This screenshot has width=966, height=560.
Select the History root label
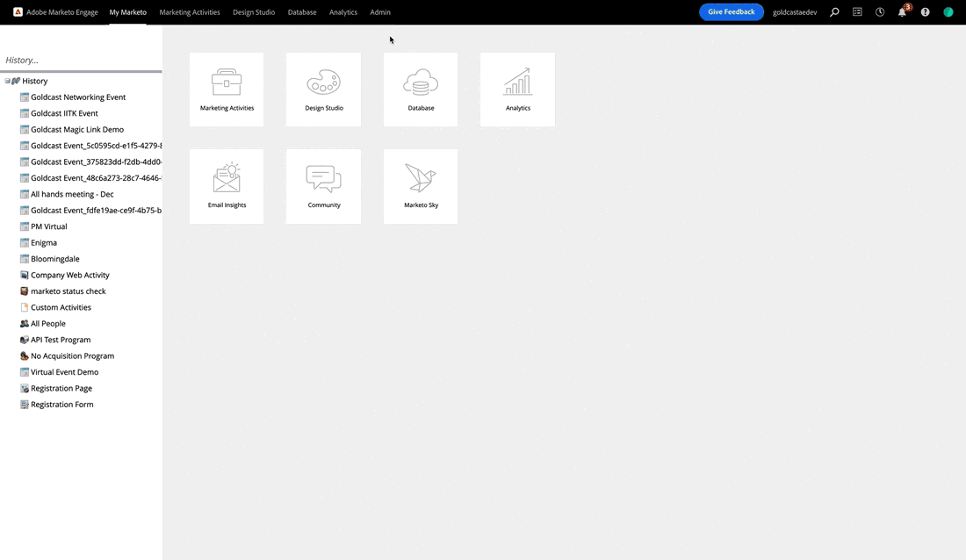point(34,81)
